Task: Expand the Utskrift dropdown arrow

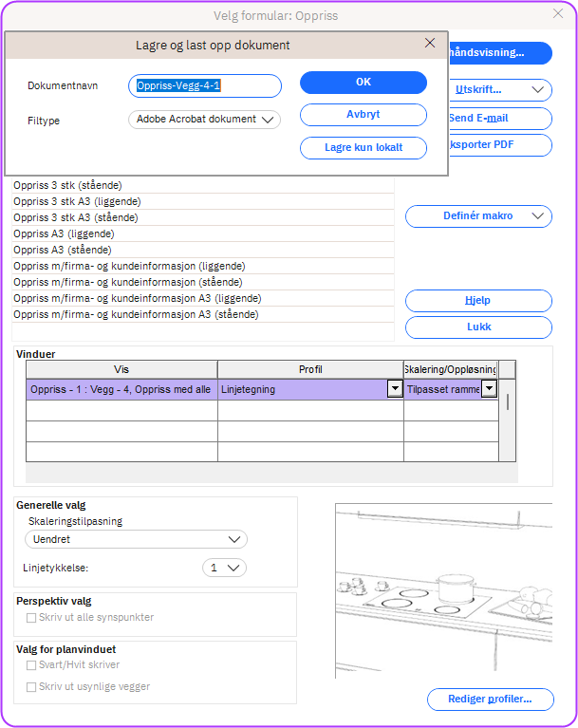Action: click(538, 90)
